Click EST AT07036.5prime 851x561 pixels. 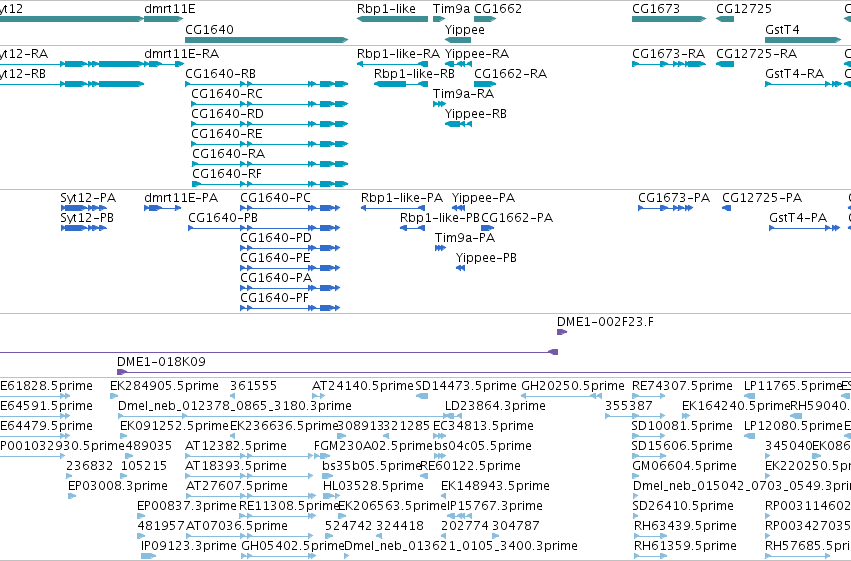(x=237, y=527)
